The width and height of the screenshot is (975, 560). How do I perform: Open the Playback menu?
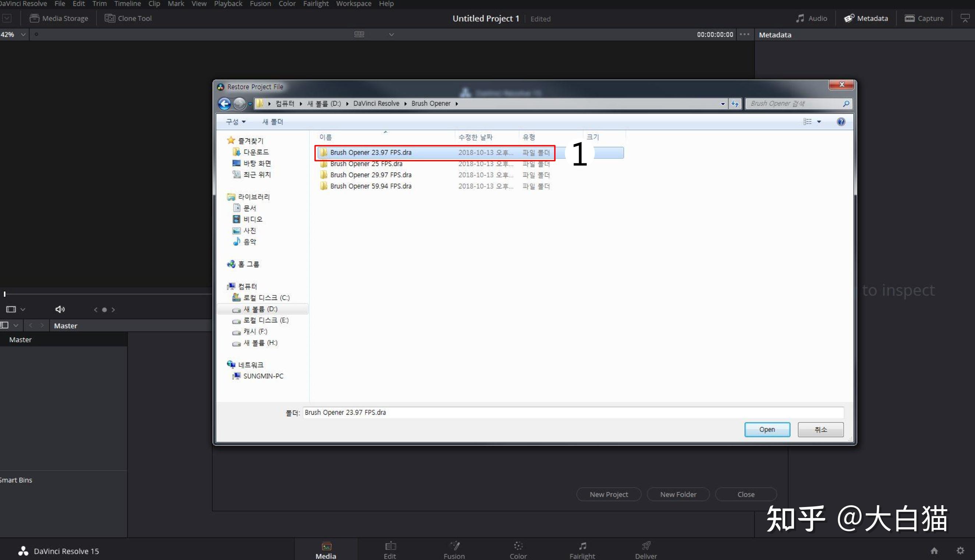(228, 4)
